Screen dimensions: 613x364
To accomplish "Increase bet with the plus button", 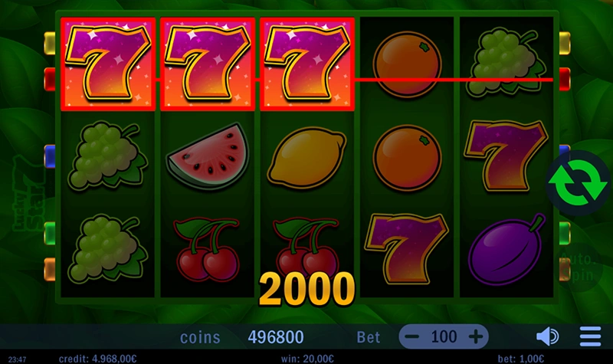I will (x=476, y=336).
